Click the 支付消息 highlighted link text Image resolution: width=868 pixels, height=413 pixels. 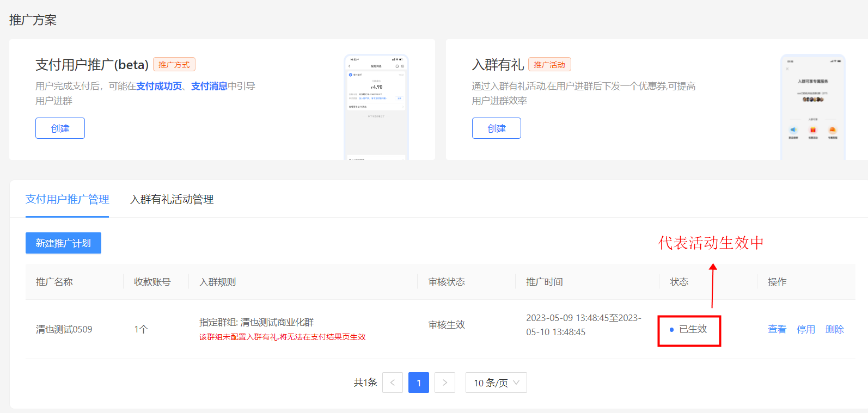point(209,86)
